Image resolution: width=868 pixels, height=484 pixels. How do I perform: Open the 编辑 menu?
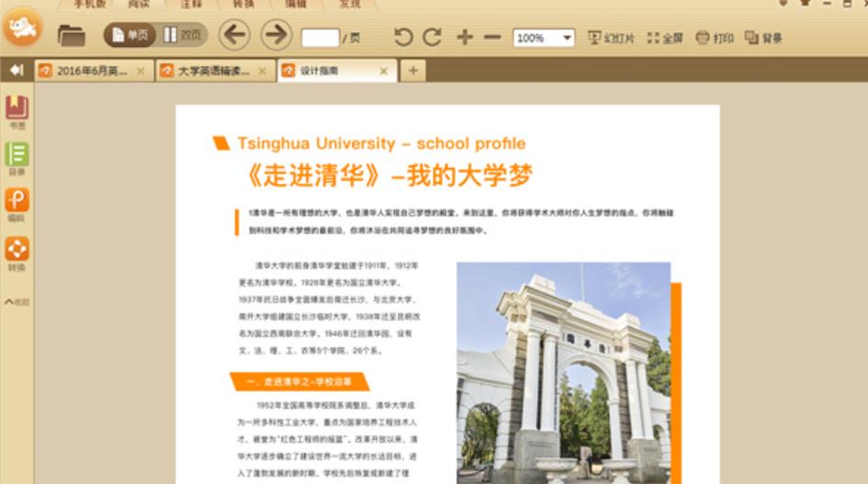pyautogui.click(x=296, y=4)
